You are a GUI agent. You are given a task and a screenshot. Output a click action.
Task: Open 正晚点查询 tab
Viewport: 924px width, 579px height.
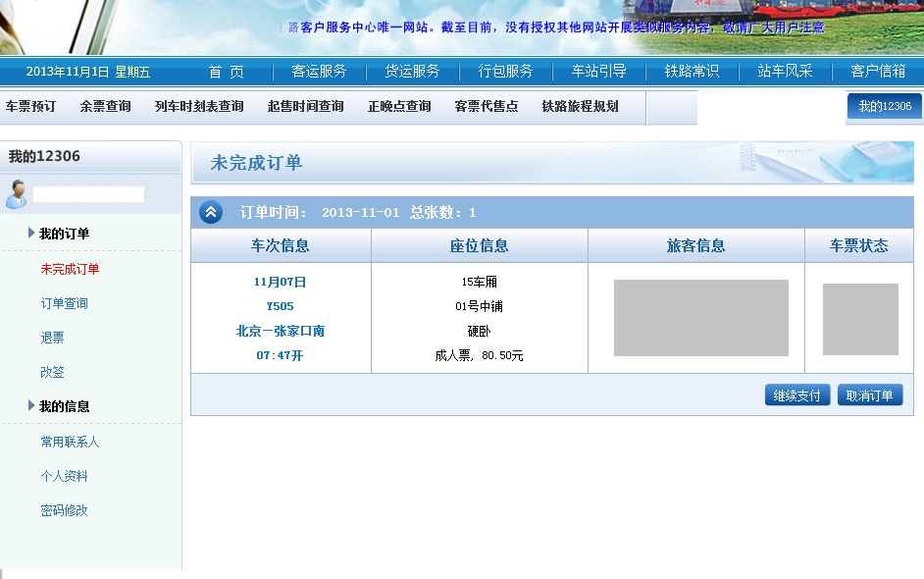(x=399, y=107)
